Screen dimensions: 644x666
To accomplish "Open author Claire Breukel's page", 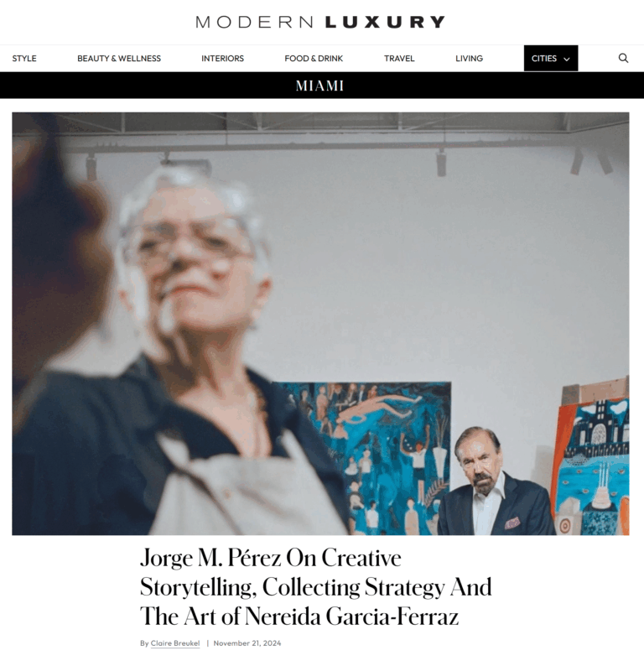I will [x=175, y=643].
